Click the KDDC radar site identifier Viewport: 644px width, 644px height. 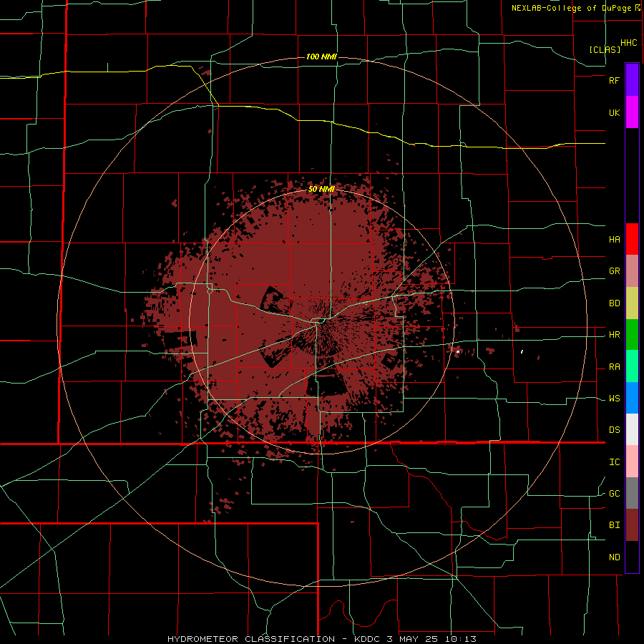point(369,639)
